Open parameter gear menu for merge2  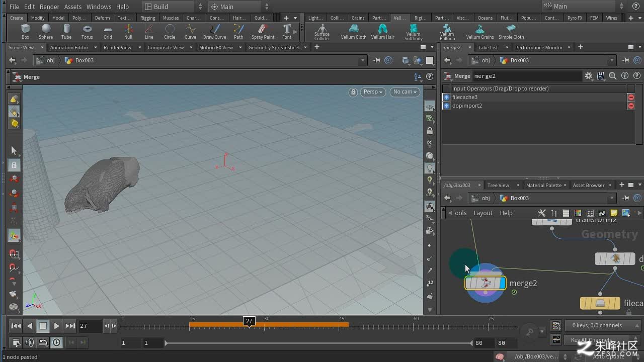(x=589, y=76)
